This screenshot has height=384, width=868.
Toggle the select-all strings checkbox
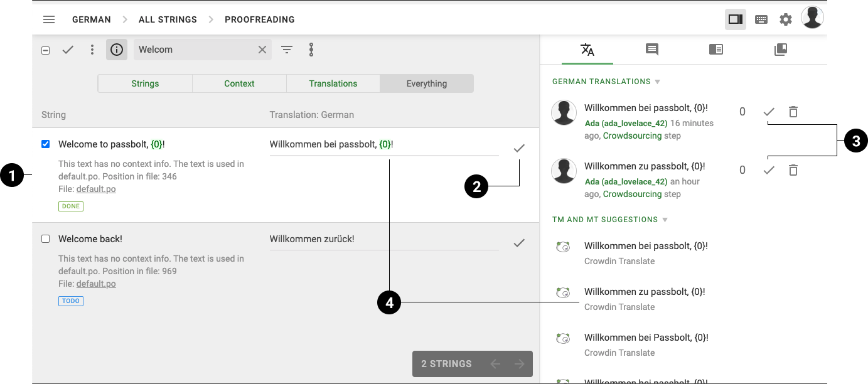[x=45, y=50]
